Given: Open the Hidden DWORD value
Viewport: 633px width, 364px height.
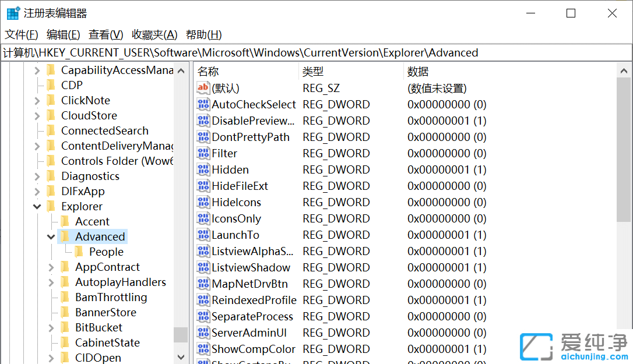Looking at the screenshot, I should click(224, 169).
